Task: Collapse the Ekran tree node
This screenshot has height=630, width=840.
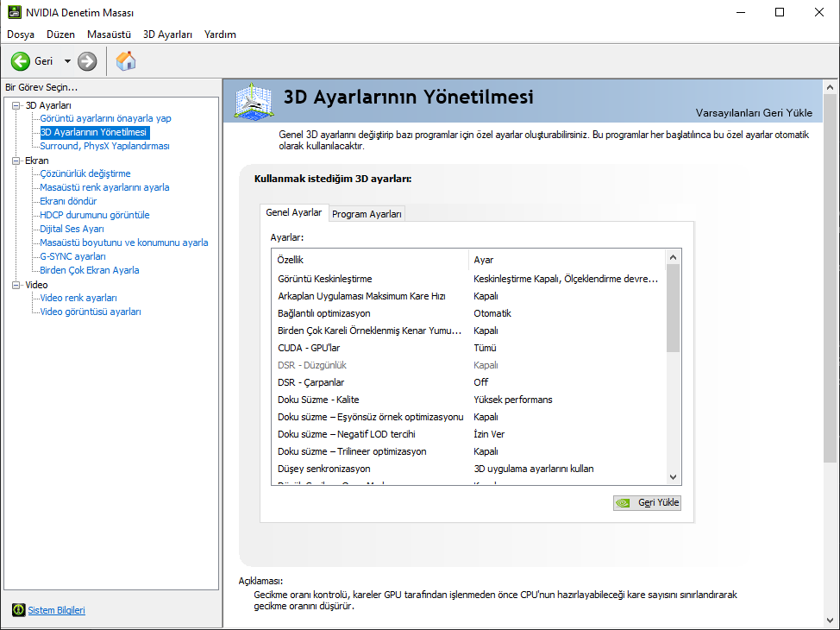Action: click(16, 161)
